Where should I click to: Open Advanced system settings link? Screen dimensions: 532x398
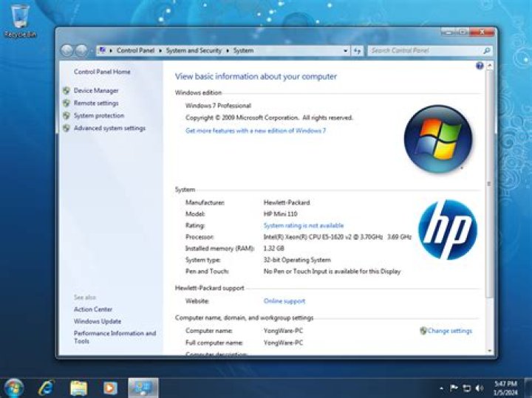pos(109,128)
